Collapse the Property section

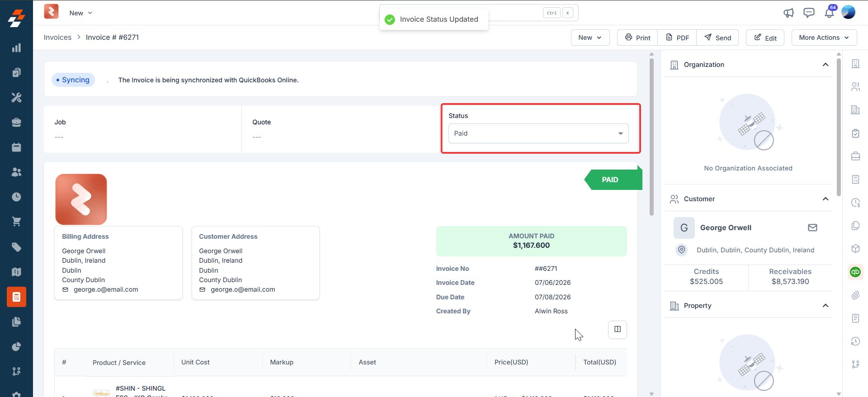coord(826,306)
